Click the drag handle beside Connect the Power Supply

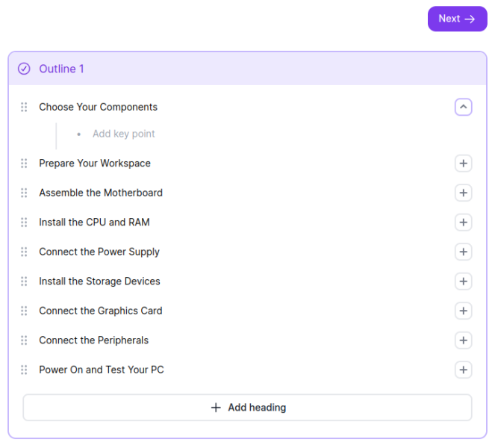[x=24, y=252]
